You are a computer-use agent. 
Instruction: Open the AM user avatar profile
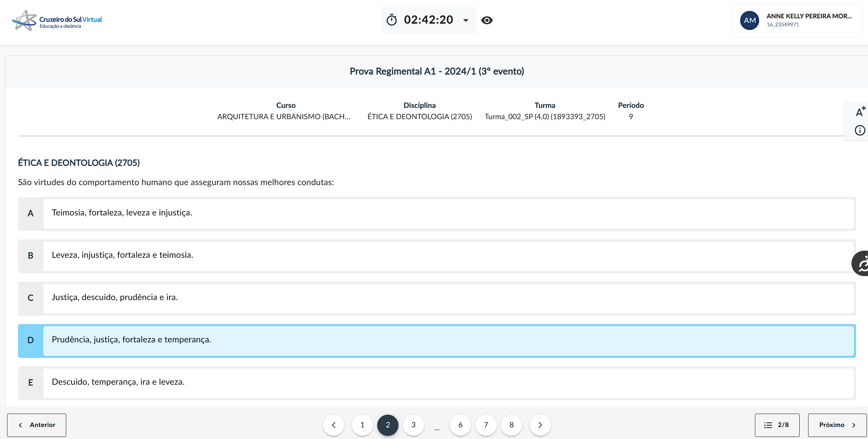pos(749,20)
